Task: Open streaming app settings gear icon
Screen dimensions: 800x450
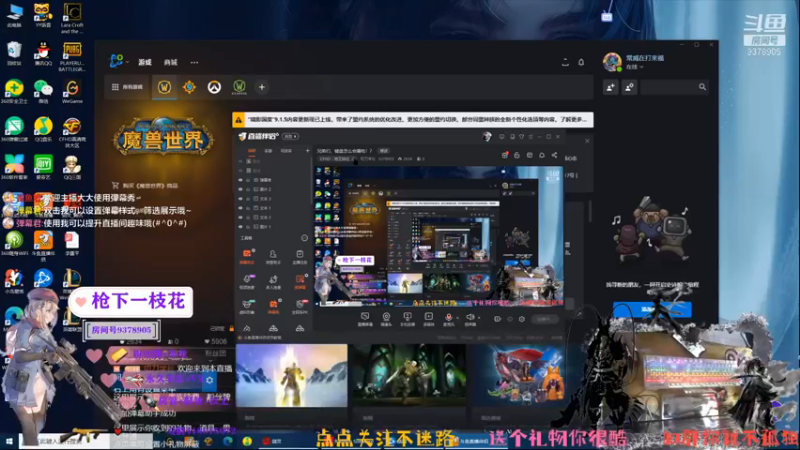Action: click(x=521, y=319)
